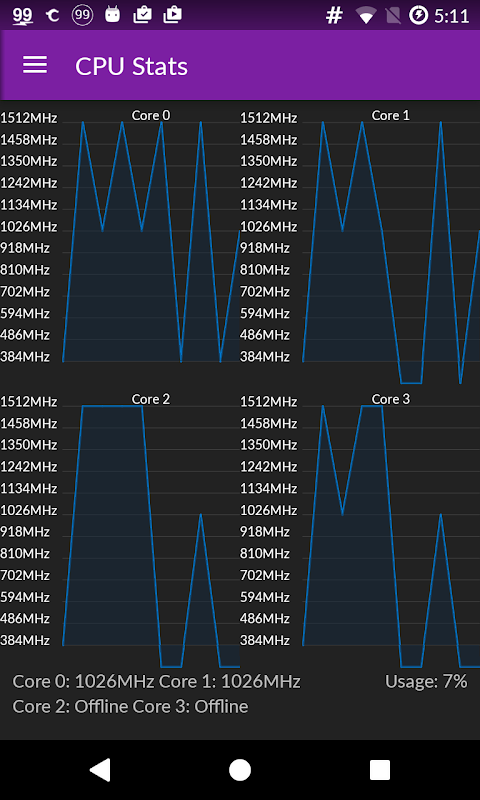Tap the Usage: 7% readout
Screen dimensions: 480x800
tap(426, 682)
